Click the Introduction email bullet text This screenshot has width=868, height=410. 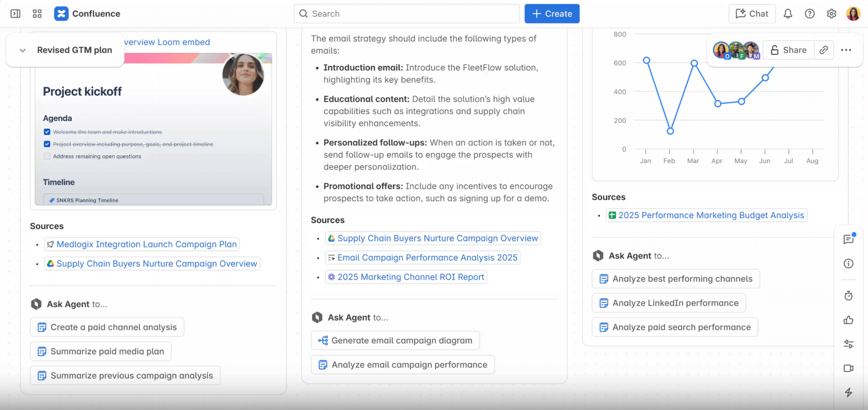(x=431, y=73)
